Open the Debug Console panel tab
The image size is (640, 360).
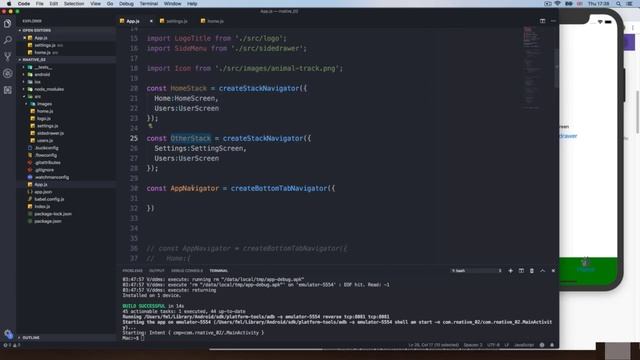187,271
